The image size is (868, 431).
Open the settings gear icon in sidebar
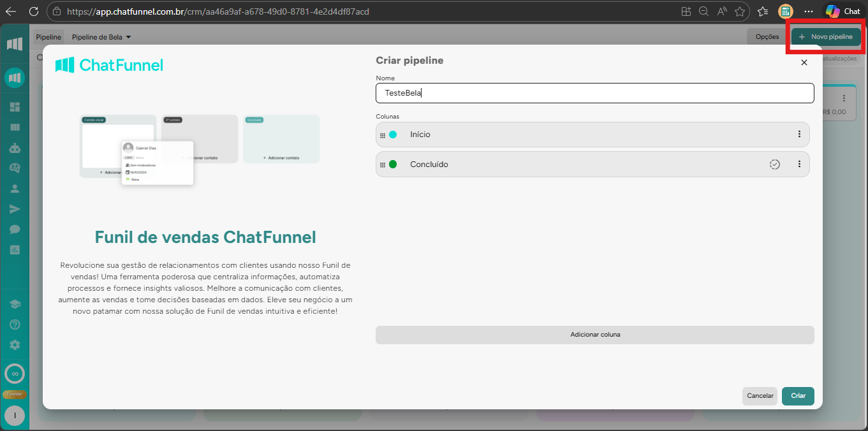pos(15,345)
